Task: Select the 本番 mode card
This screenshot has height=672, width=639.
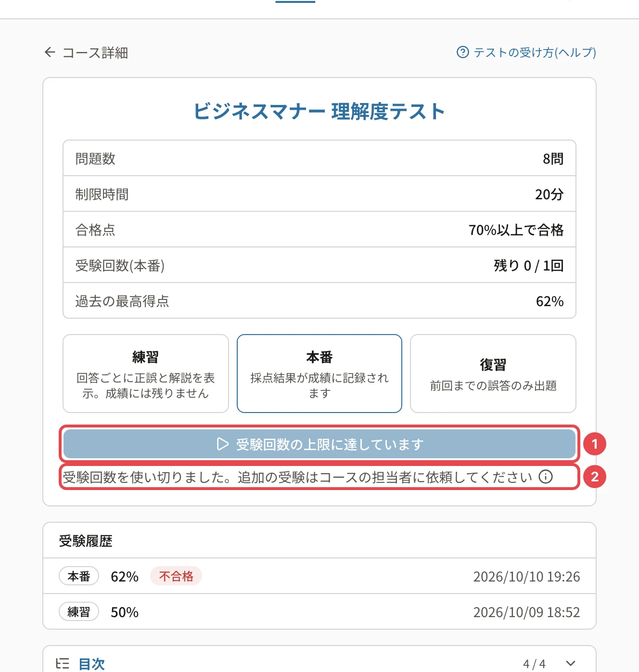Action: pyautogui.click(x=319, y=374)
